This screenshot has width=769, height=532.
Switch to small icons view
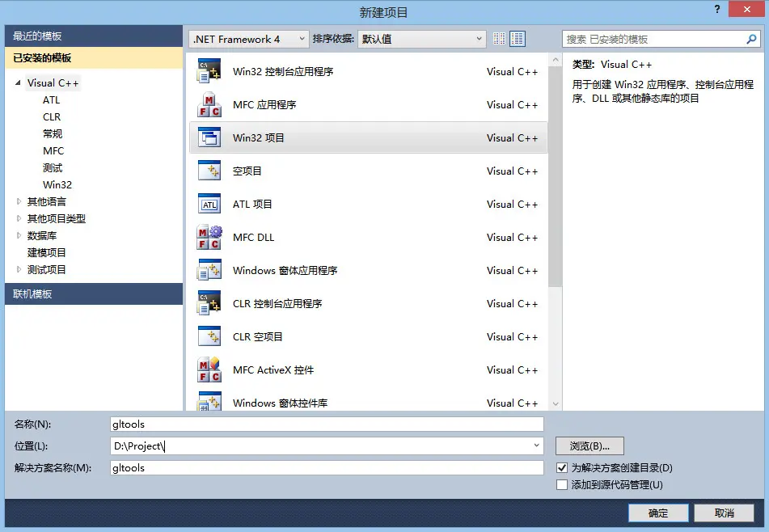coord(499,39)
